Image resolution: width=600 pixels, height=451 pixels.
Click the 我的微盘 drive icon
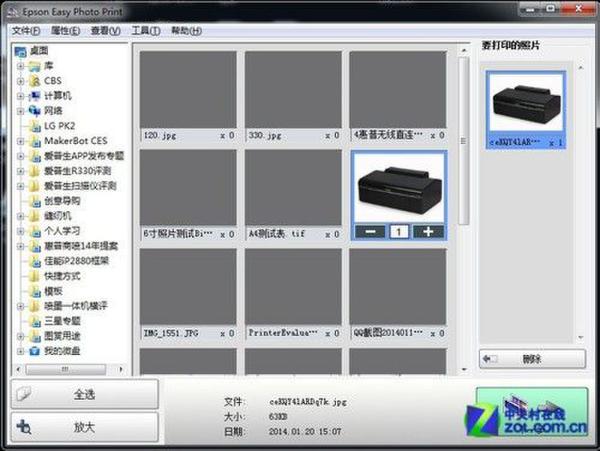34,351
